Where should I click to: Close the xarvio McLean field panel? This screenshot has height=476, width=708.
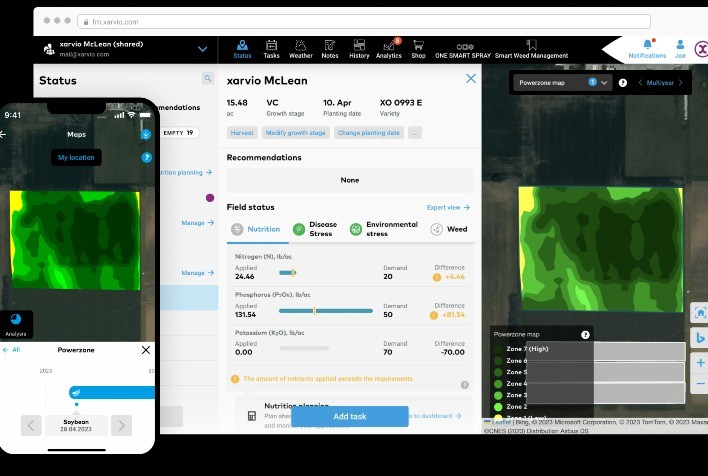(470, 79)
